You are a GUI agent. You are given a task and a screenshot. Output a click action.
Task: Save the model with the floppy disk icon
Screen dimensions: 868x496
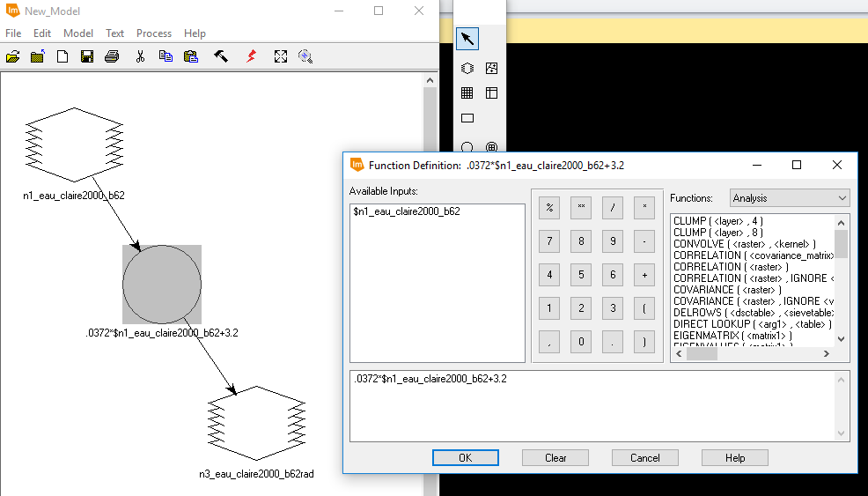tap(87, 56)
